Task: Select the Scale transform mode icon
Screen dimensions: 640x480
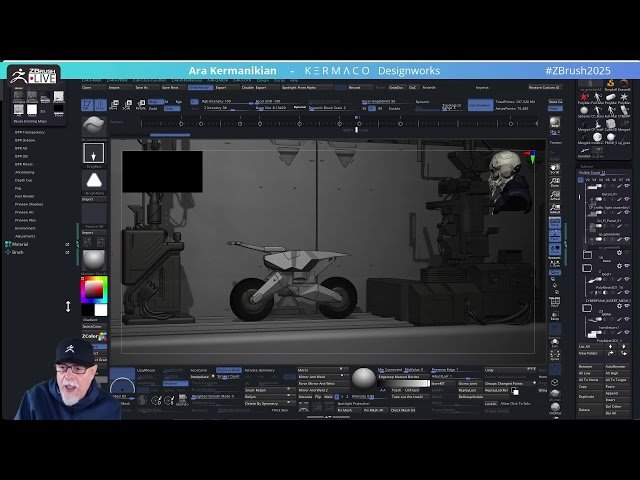Action: coord(127,105)
